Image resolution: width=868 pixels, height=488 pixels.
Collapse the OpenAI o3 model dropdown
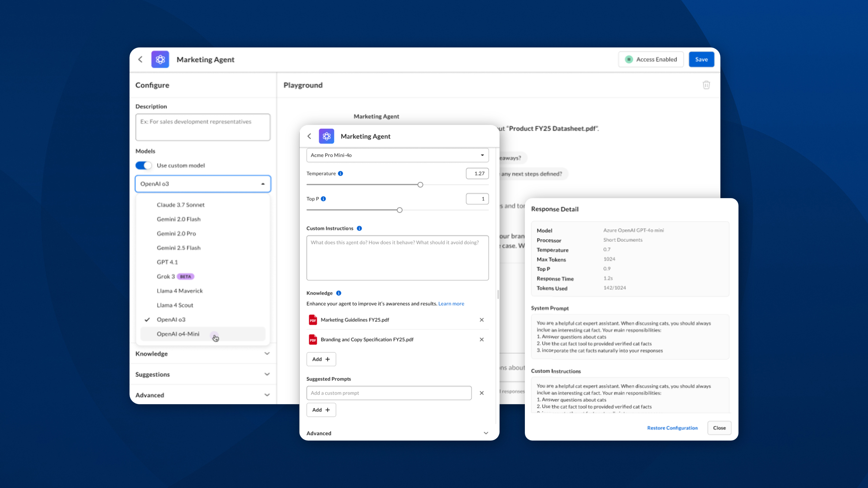tap(263, 184)
